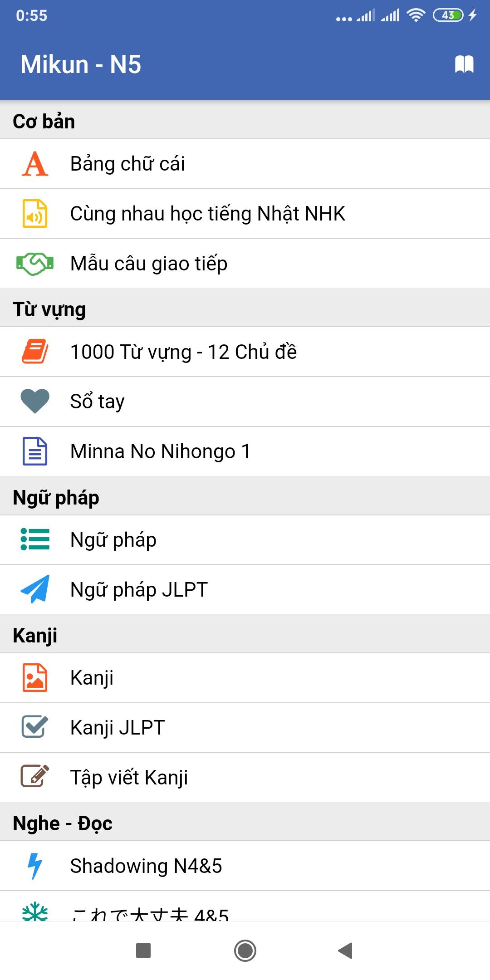
Task: Tap the blue lightning bolt Shadowing icon
Action: pos(35,866)
